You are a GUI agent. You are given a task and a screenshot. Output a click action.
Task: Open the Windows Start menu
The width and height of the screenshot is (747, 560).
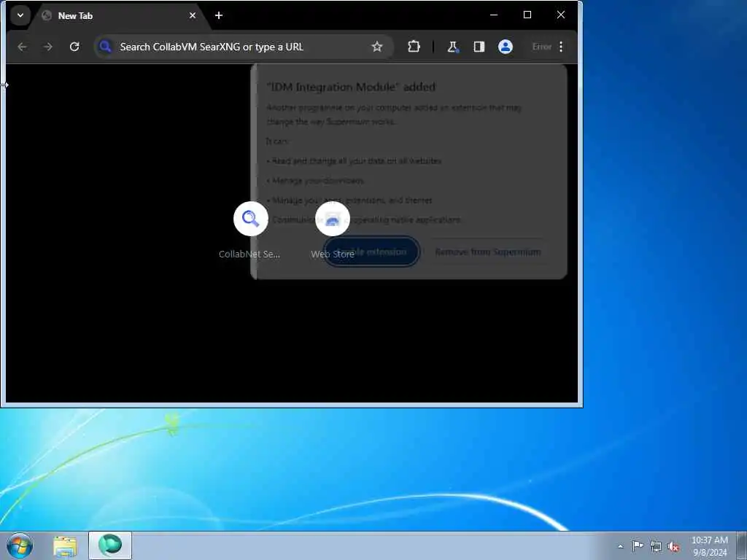click(x=20, y=545)
